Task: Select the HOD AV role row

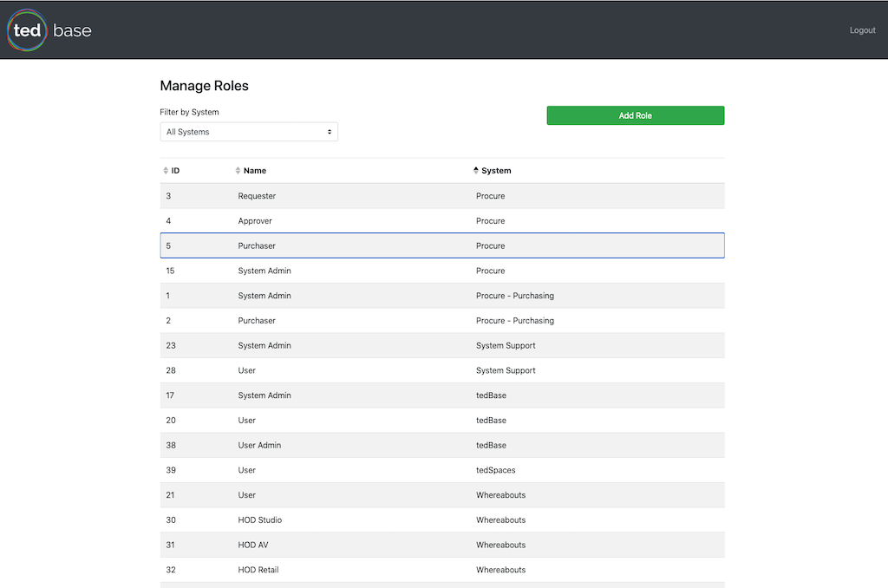Action: point(442,545)
